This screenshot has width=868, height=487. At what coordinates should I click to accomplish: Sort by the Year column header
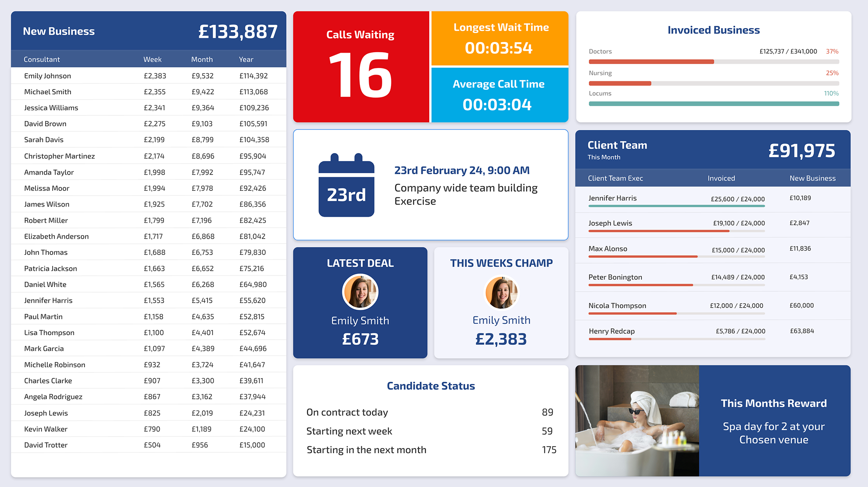[x=246, y=59]
